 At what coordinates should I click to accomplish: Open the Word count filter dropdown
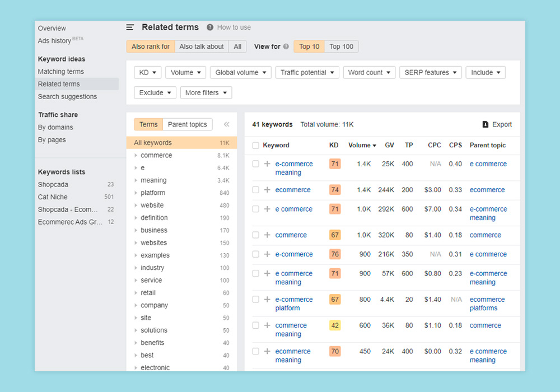click(x=369, y=72)
